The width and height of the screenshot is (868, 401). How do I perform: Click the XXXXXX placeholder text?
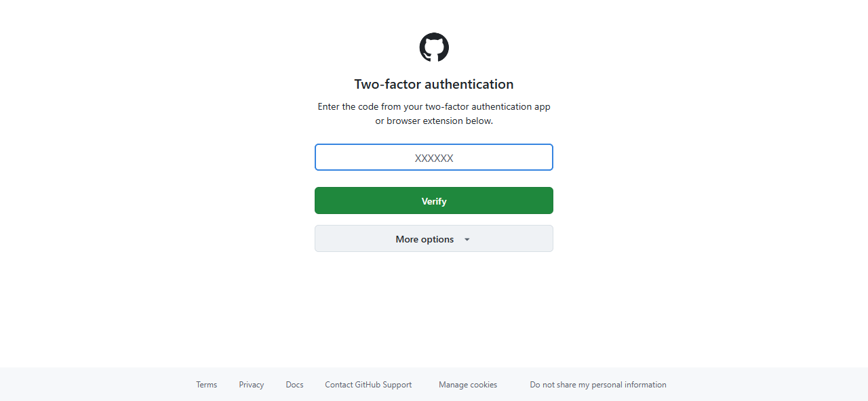click(434, 158)
